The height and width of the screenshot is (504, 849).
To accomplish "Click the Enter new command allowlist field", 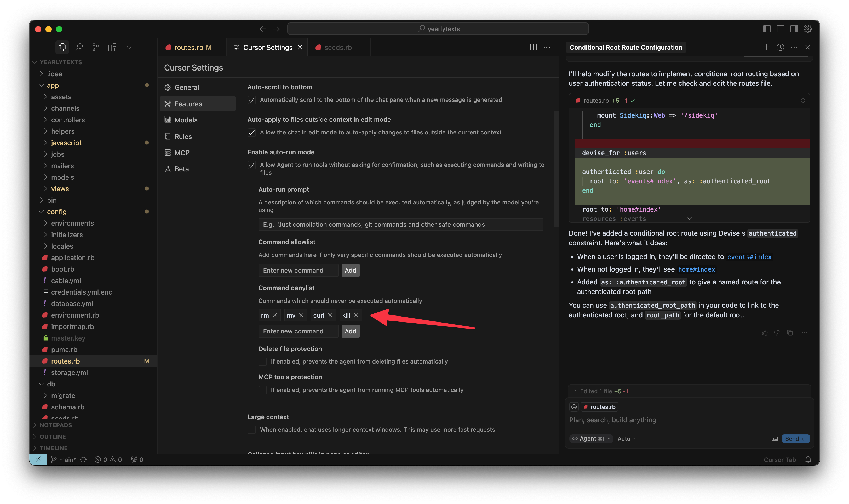I will [298, 270].
